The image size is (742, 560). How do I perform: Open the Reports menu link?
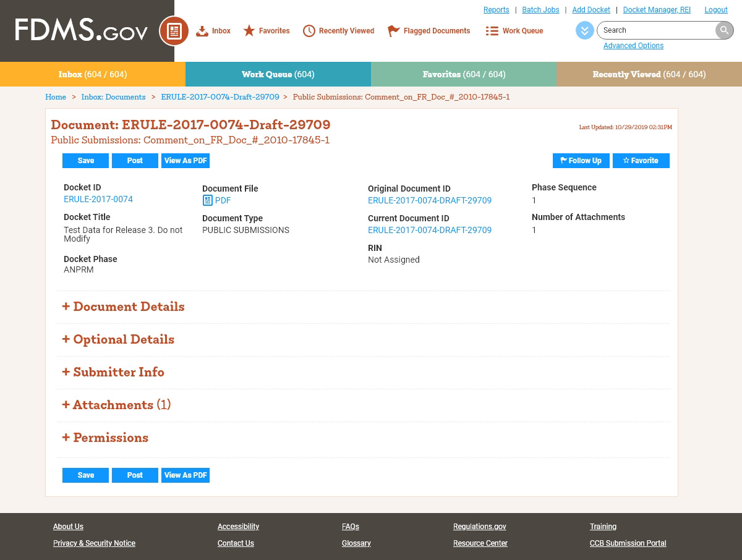click(496, 10)
